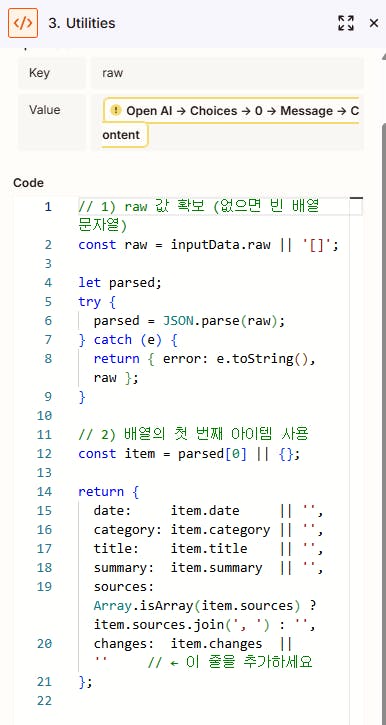Click line number 1 in gutter

coord(48,207)
